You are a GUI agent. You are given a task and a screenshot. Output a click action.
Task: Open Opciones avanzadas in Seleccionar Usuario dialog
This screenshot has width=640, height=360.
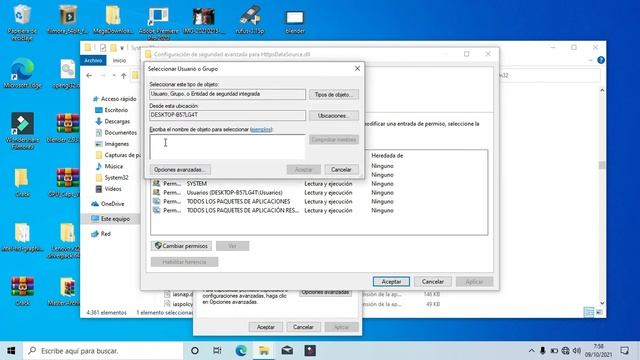coord(180,169)
